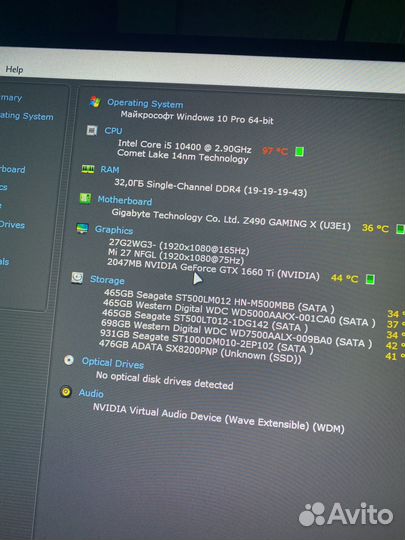Click the yellow Audio speaker icon
The image size is (405, 540).
[x=66, y=392]
